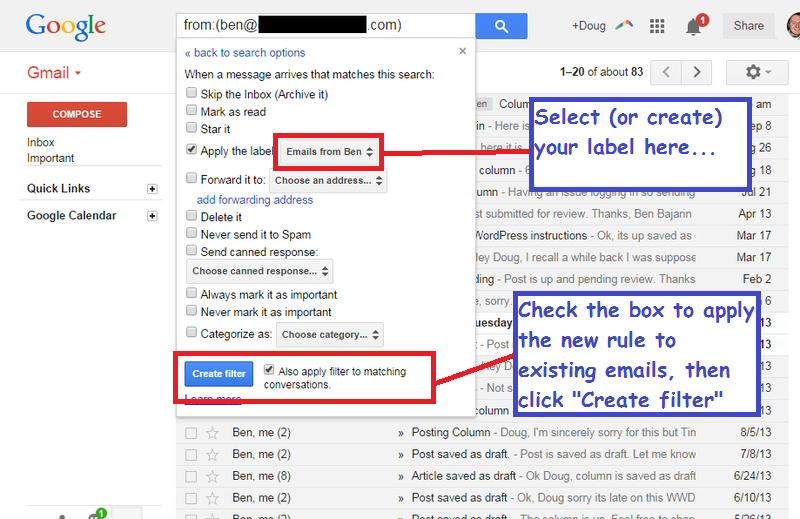Expand Quick Links gadget plus icon
The height and width of the screenshot is (519, 800).
(152, 189)
